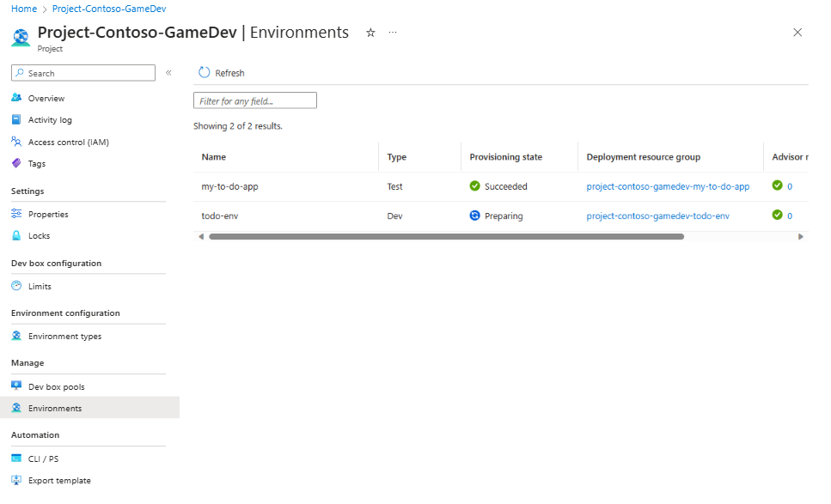Screen dimensions: 831x504
Task: Click the horizontal scrollbar right arrow
Action: click(800, 237)
